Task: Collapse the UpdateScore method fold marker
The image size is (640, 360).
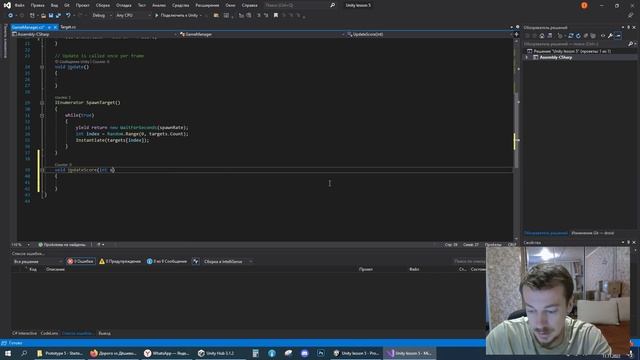Action: click(x=42, y=170)
